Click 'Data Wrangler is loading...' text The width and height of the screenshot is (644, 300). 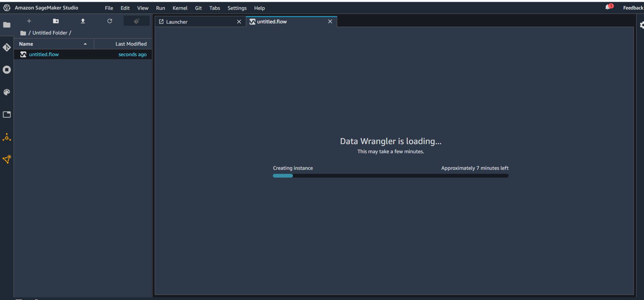[x=390, y=141]
